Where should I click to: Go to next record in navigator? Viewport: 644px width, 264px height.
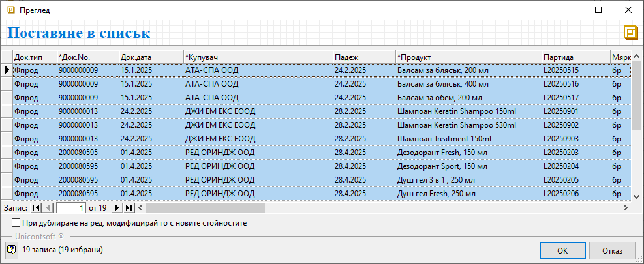click(x=117, y=208)
